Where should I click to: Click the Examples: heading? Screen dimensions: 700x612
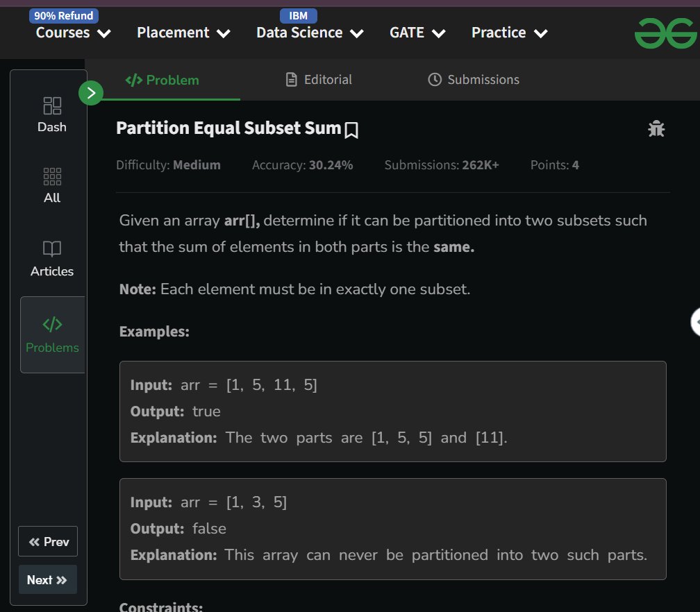pos(154,332)
